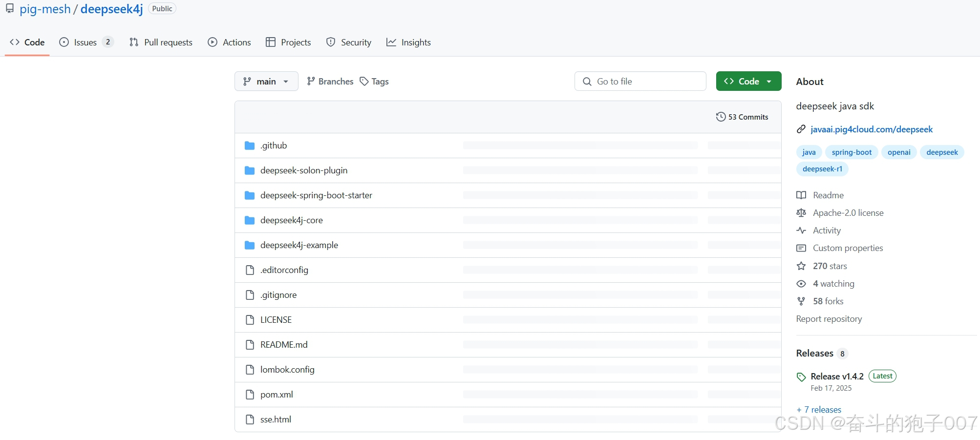
Task: Open the Apache-2.0 license link
Action: click(848, 213)
